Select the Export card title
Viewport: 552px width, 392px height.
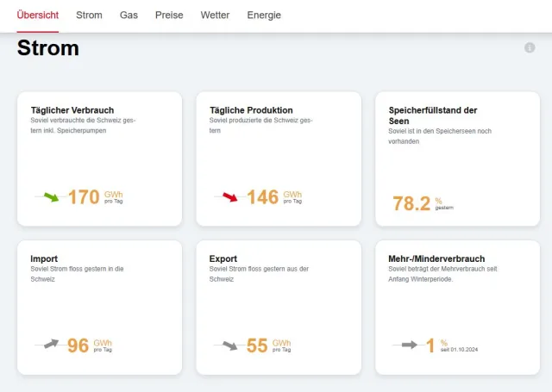click(x=223, y=258)
